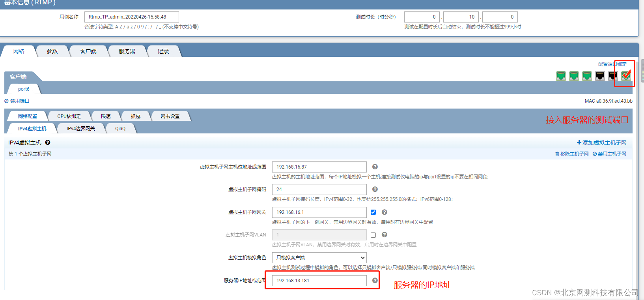Select the second green Ethernet port icon
The height and width of the screenshot is (300, 644).
[x=574, y=76]
